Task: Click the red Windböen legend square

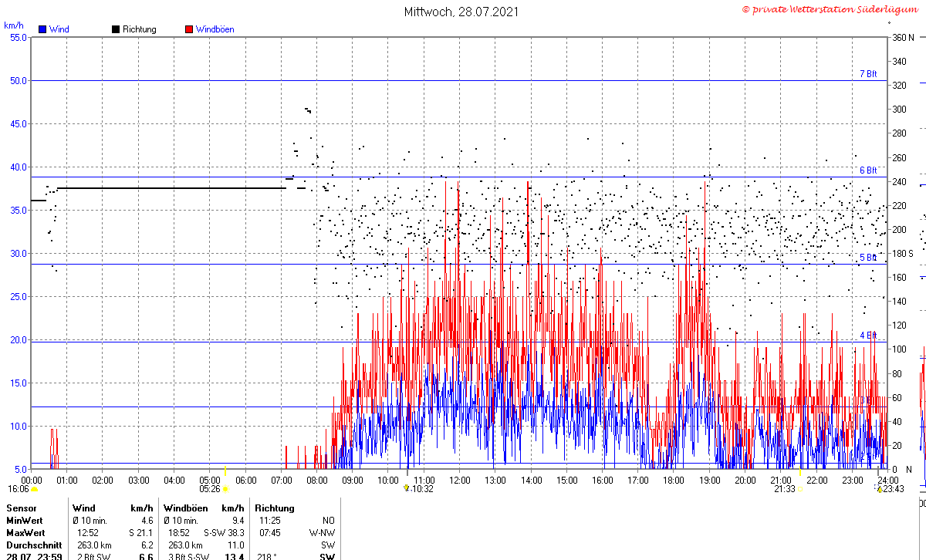Action: (189, 29)
